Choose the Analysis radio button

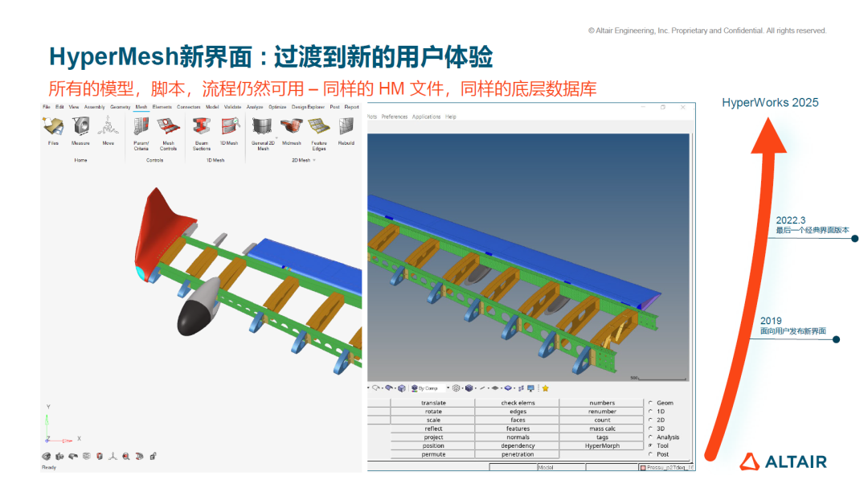[650, 437]
